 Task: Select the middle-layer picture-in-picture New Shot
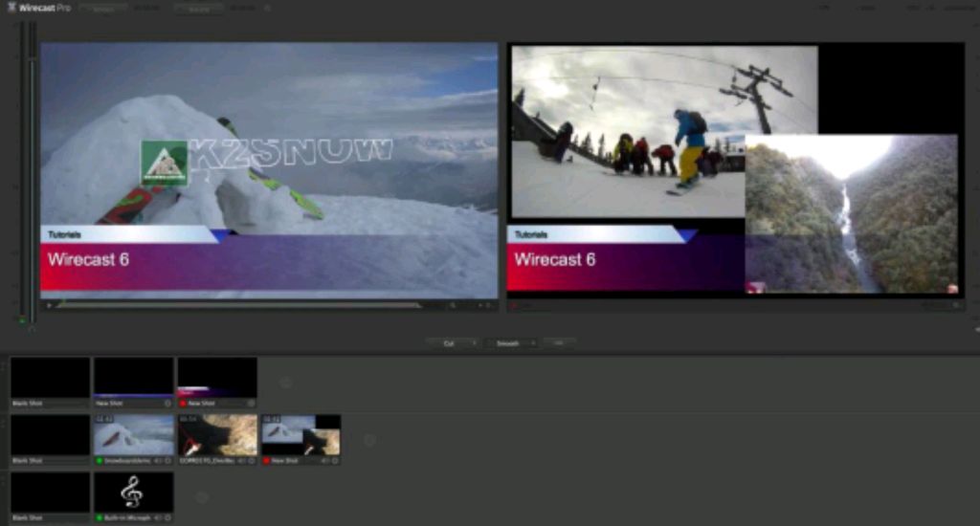(x=301, y=435)
